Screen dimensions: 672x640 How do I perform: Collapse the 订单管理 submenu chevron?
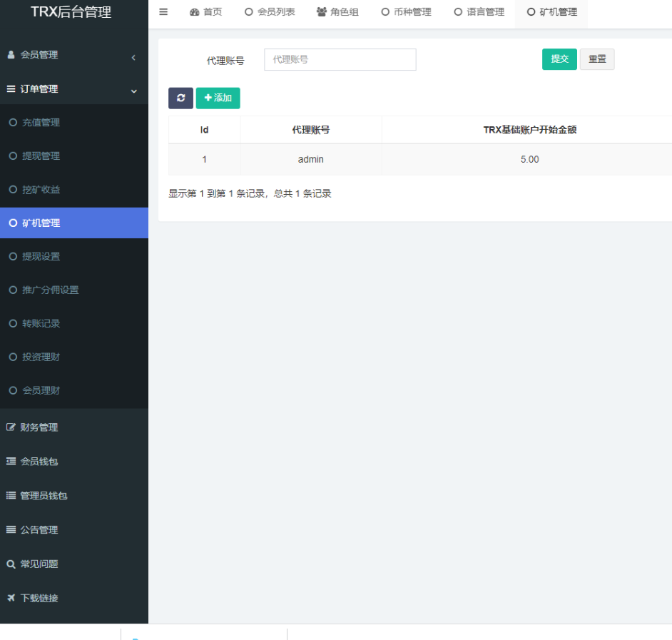point(133,91)
